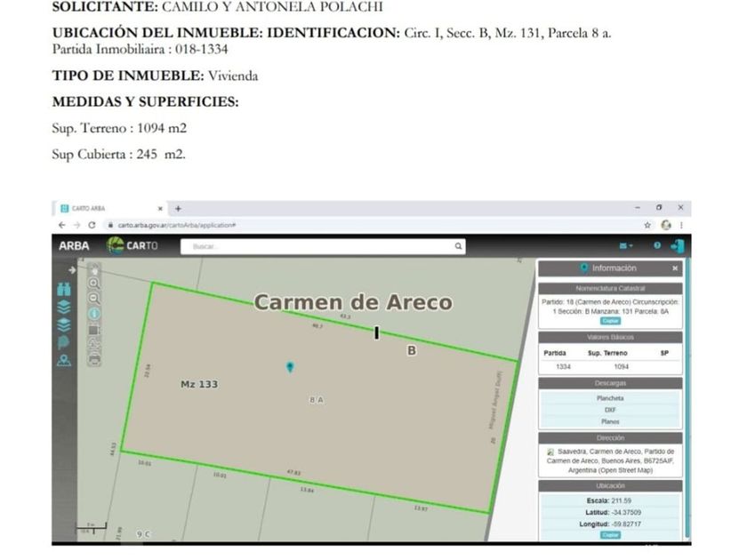Click the Nomenclatura Catastral section header

click(x=610, y=289)
